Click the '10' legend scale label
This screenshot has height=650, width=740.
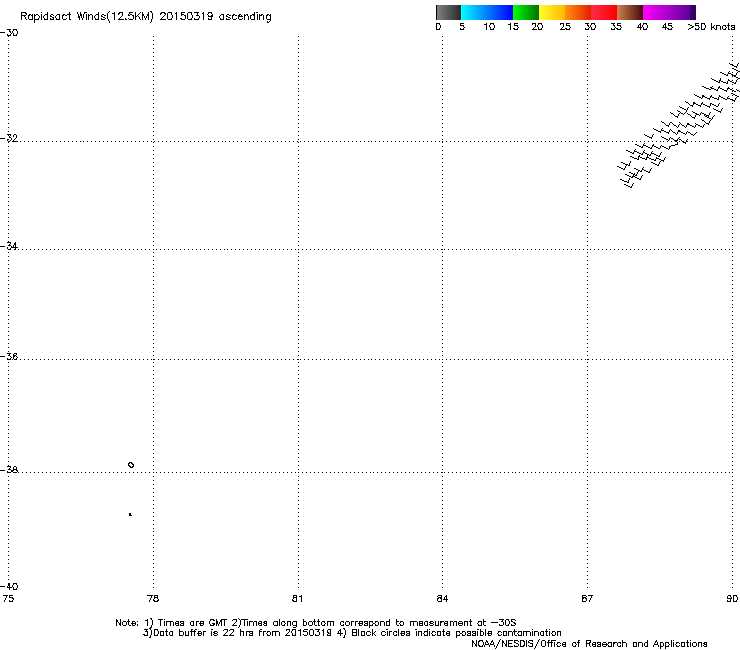point(489,27)
